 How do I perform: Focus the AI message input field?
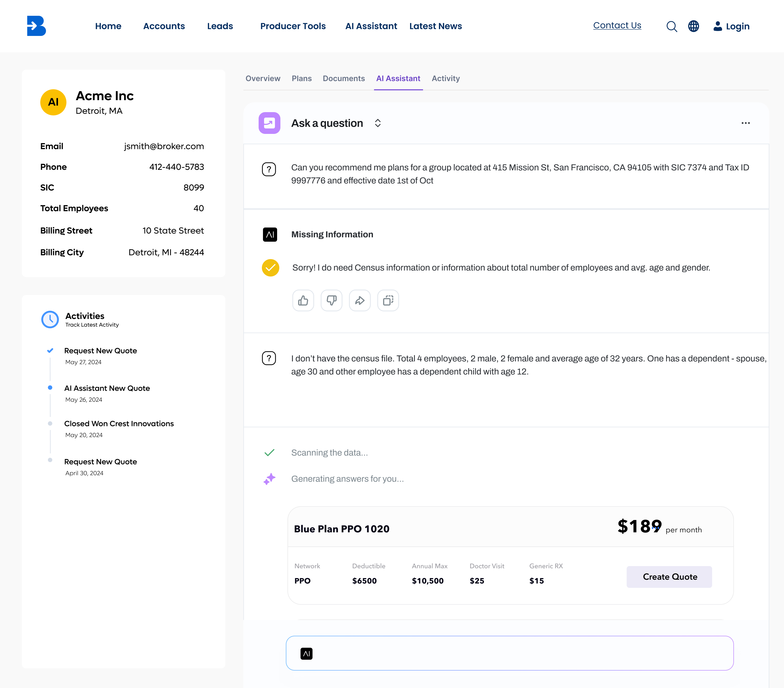point(510,653)
